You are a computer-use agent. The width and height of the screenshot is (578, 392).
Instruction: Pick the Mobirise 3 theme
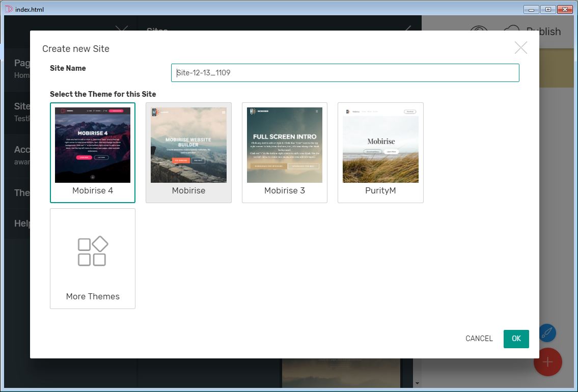(284, 145)
